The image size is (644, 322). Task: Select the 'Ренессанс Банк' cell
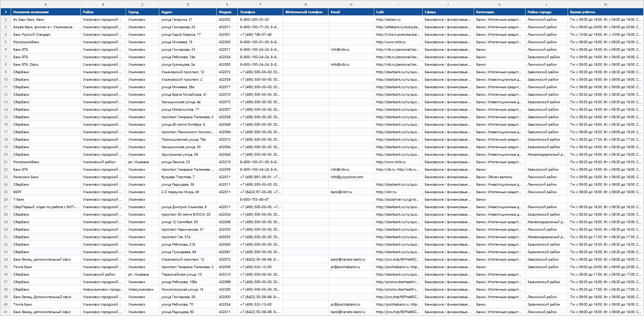(x=46, y=177)
